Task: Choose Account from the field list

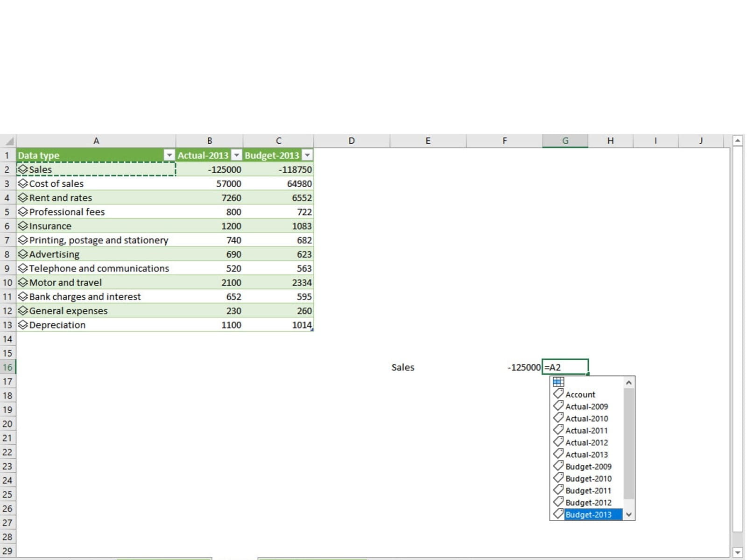Action: [580, 394]
